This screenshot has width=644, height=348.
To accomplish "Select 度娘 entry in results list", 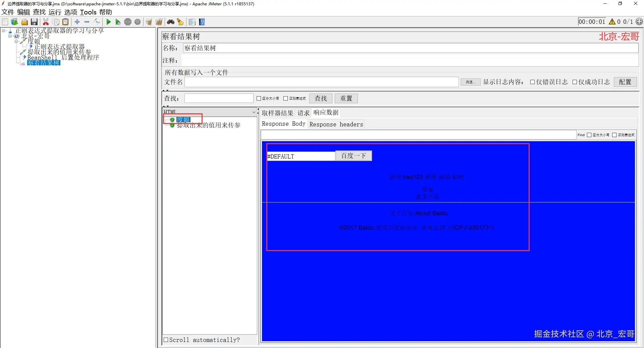I will [183, 120].
